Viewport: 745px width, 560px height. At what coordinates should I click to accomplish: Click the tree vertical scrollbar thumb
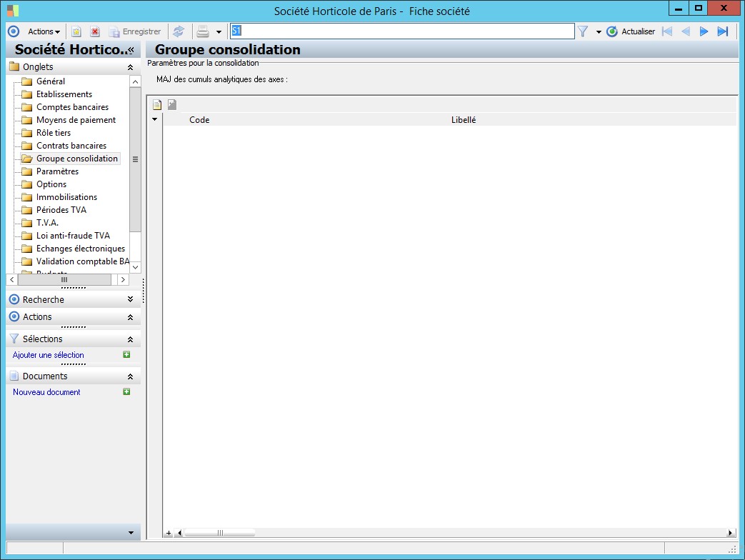(136, 159)
